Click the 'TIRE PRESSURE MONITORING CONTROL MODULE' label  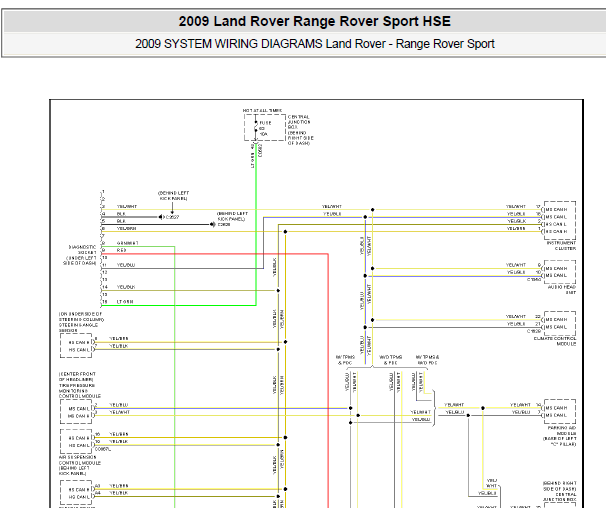(80, 391)
